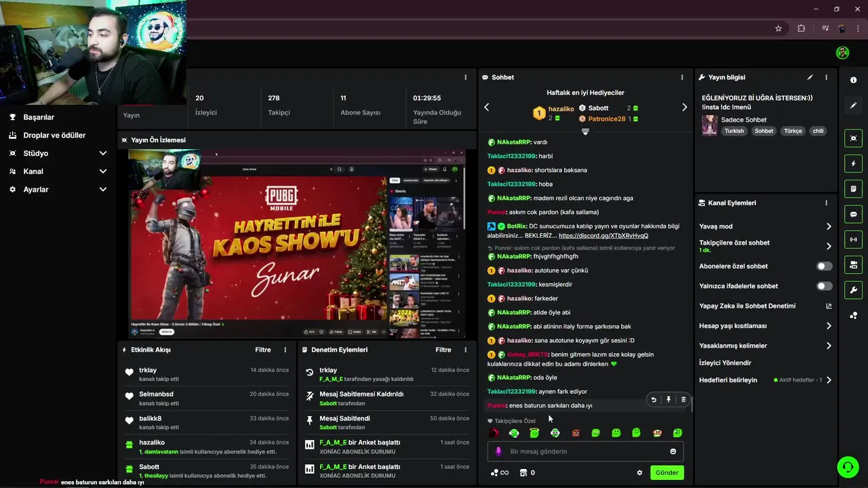Expand the Kanal menu chevron
868x488 pixels.
click(x=103, y=171)
